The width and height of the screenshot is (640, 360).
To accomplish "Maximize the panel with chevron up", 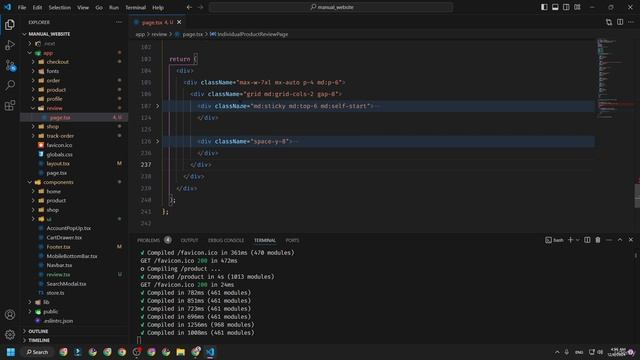I will (620, 240).
